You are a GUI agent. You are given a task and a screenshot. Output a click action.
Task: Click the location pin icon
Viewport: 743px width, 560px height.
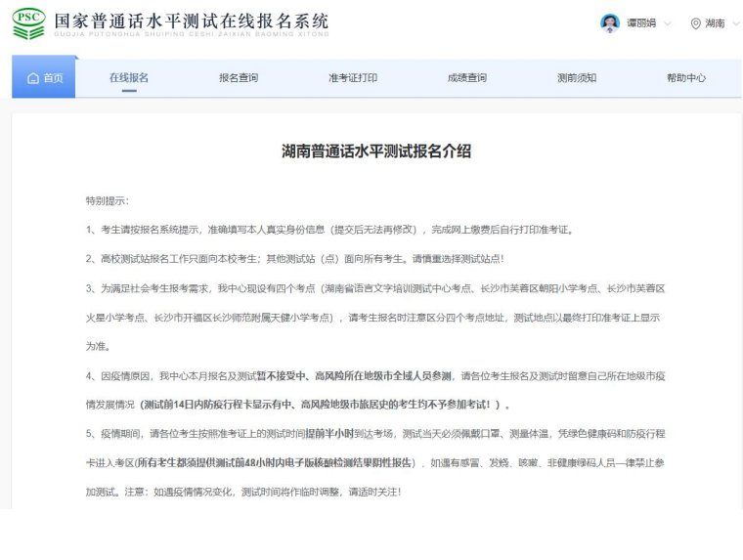click(x=695, y=23)
